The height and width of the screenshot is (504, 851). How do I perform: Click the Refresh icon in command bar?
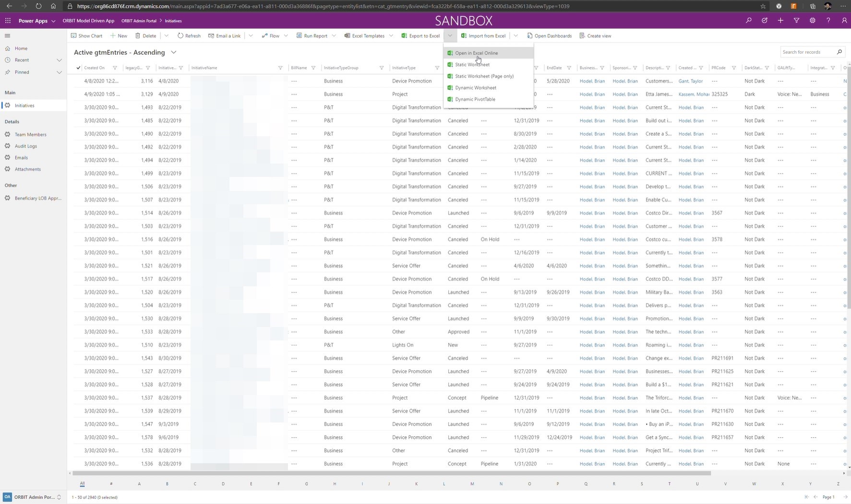(180, 36)
